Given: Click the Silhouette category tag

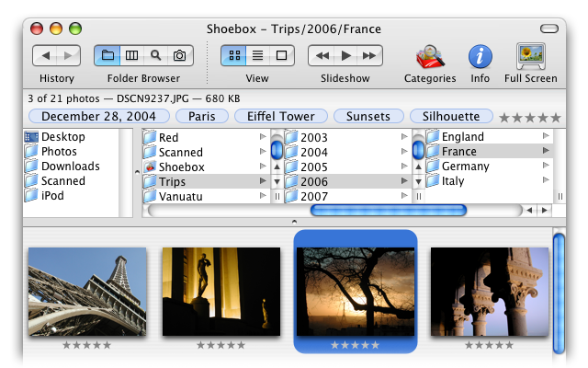Looking at the screenshot, I should (451, 116).
